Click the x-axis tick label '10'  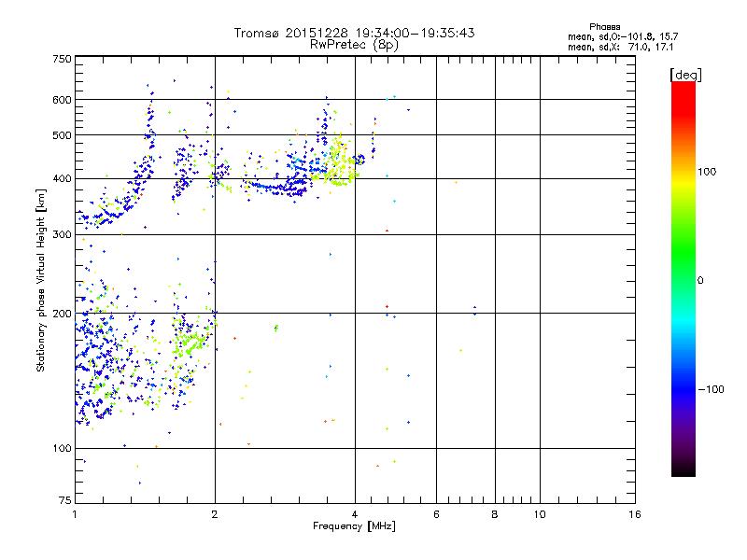point(540,514)
